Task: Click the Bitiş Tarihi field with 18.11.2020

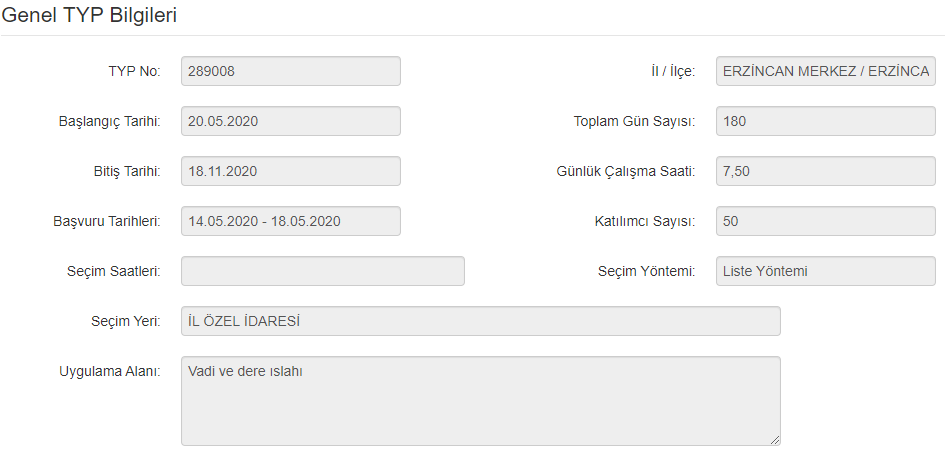Action: pyautogui.click(x=290, y=171)
